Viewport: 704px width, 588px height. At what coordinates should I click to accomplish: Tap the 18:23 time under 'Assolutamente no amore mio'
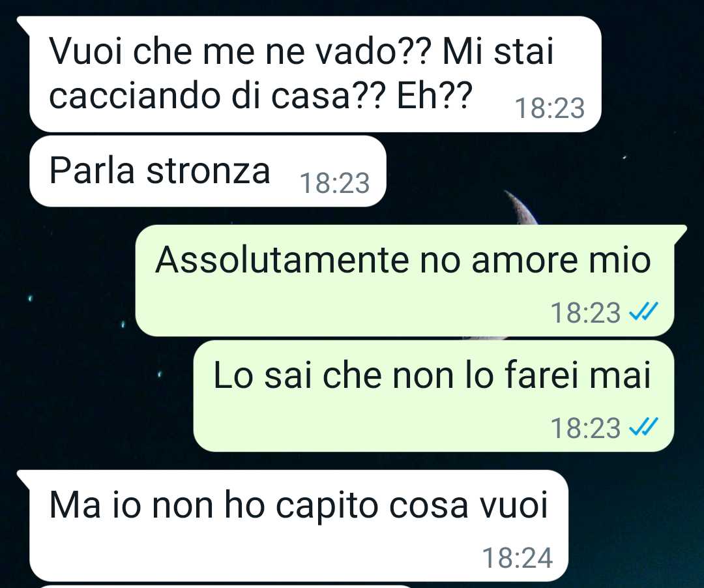tap(585, 312)
